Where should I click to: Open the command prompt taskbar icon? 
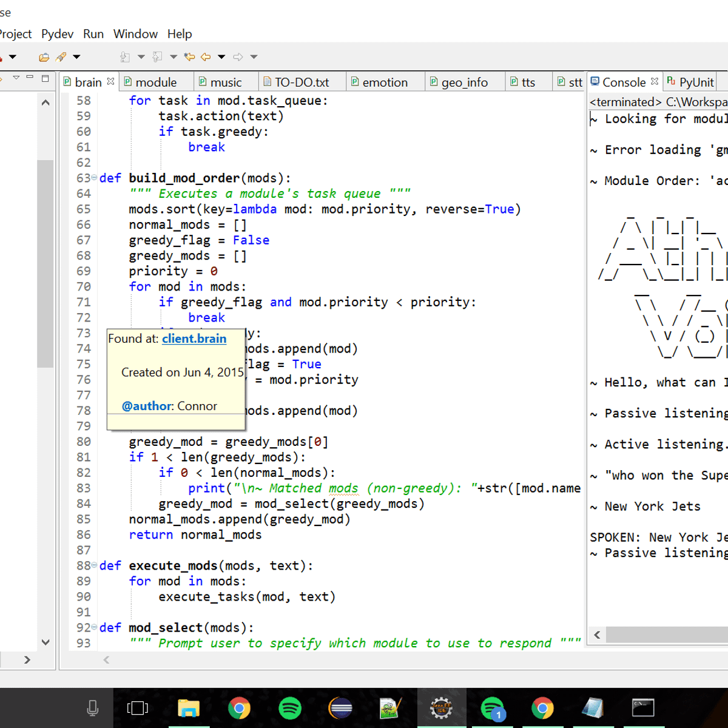tap(643, 708)
